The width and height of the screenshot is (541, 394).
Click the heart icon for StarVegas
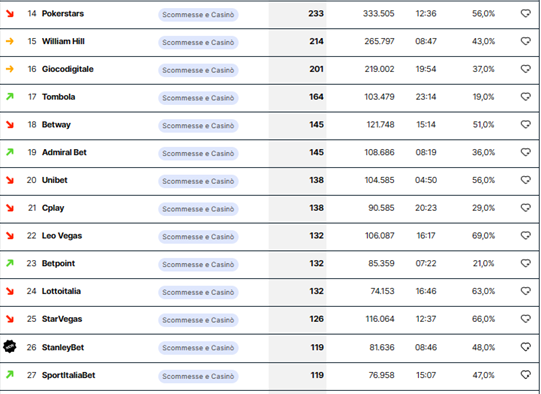(525, 319)
